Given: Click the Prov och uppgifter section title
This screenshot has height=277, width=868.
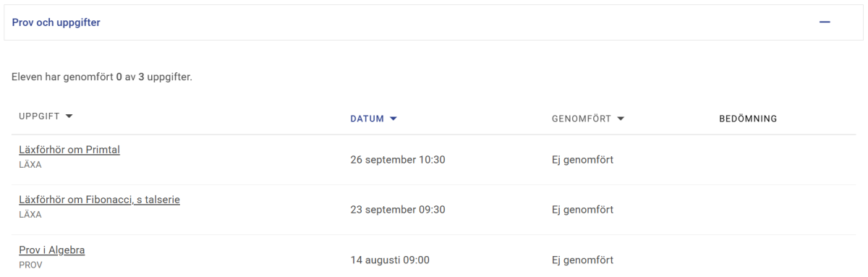Looking at the screenshot, I should pyautogui.click(x=56, y=22).
